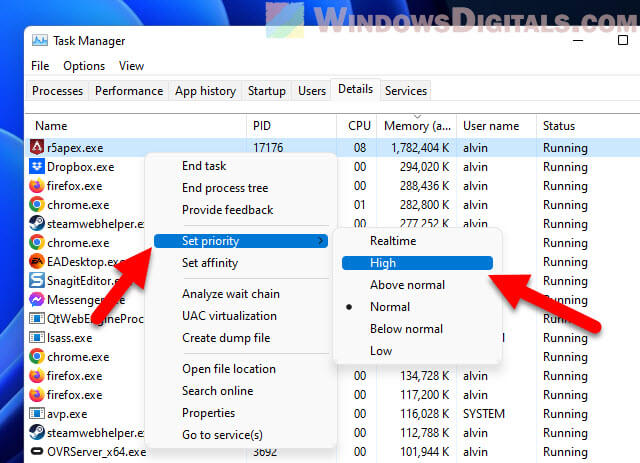Screen dimensions: 640x463
Task: Choose Go to service(s)
Action: point(241,435)
